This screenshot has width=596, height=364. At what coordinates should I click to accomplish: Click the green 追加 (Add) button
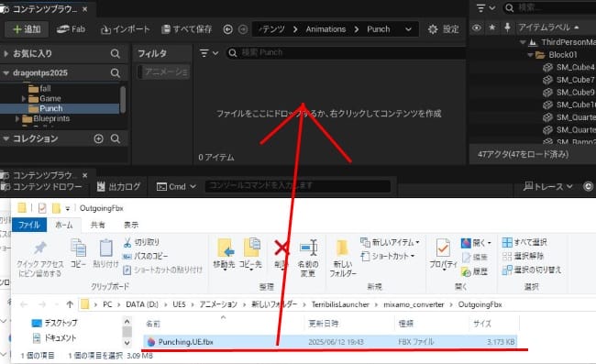coord(27,29)
